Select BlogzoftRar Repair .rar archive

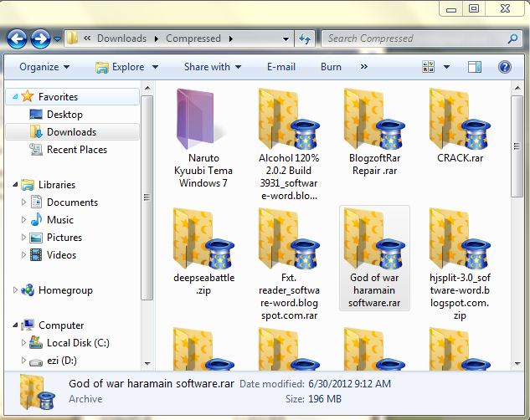click(374, 132)
